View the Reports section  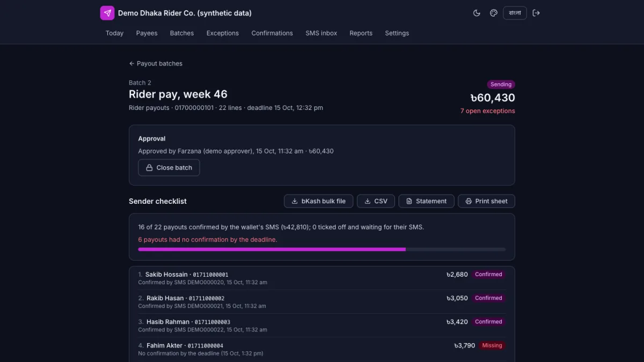[x=361, y=33]
